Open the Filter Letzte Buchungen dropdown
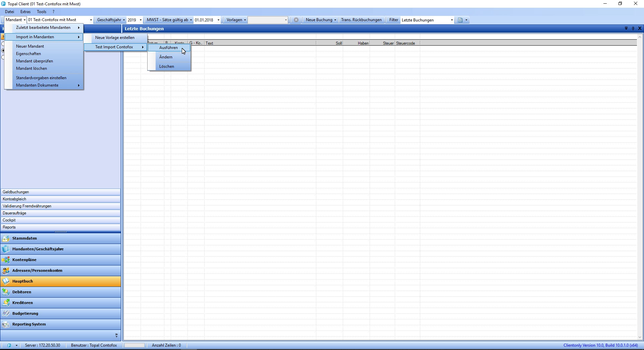 451,20
